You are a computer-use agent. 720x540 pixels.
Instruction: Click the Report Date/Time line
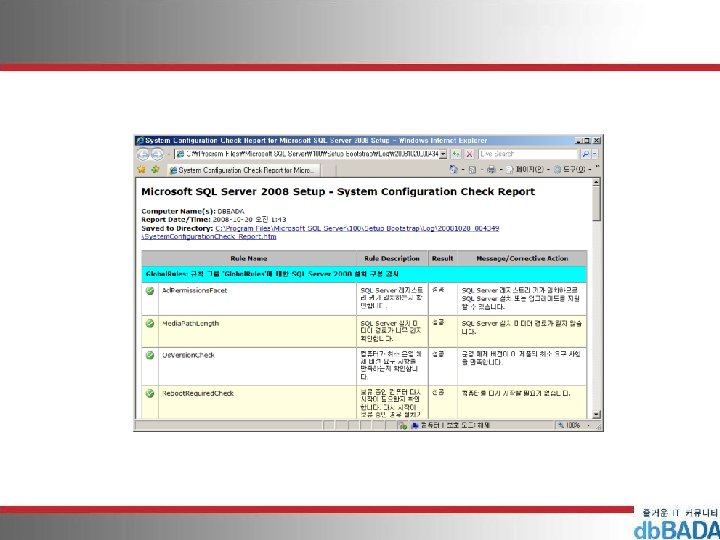coord(214,219)
